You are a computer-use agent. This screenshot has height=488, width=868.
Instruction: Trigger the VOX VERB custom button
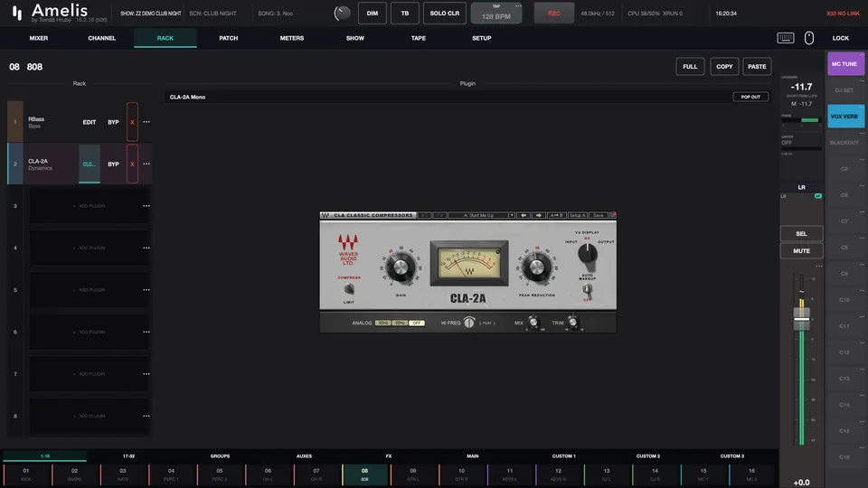845,117
